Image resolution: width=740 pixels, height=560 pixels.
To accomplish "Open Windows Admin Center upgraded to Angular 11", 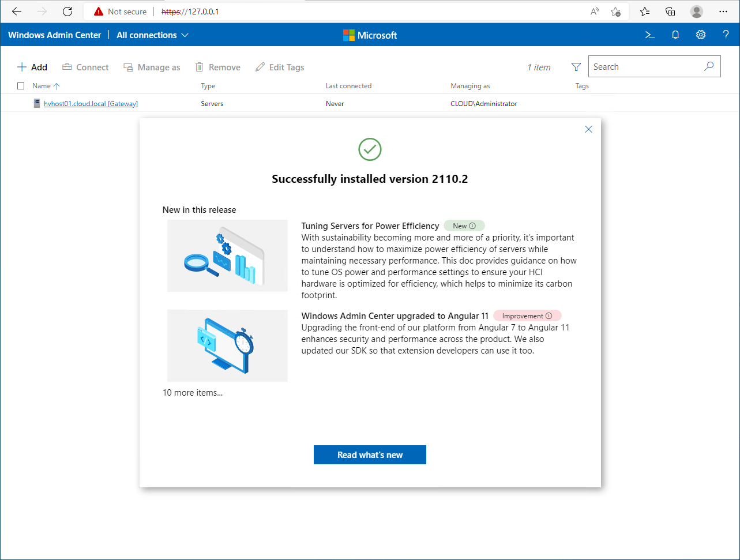I will coord(395,316).
